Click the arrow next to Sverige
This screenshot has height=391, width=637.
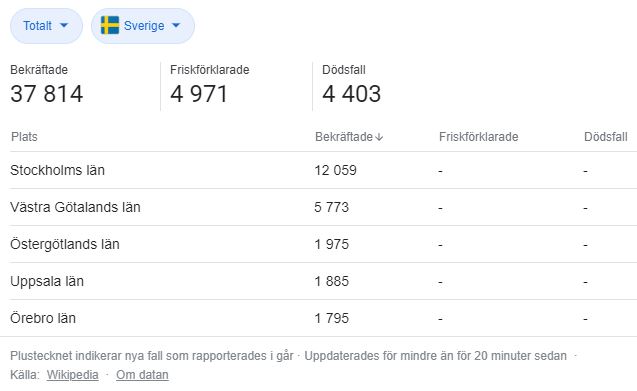pyautogui.click(x=176, y=25)
